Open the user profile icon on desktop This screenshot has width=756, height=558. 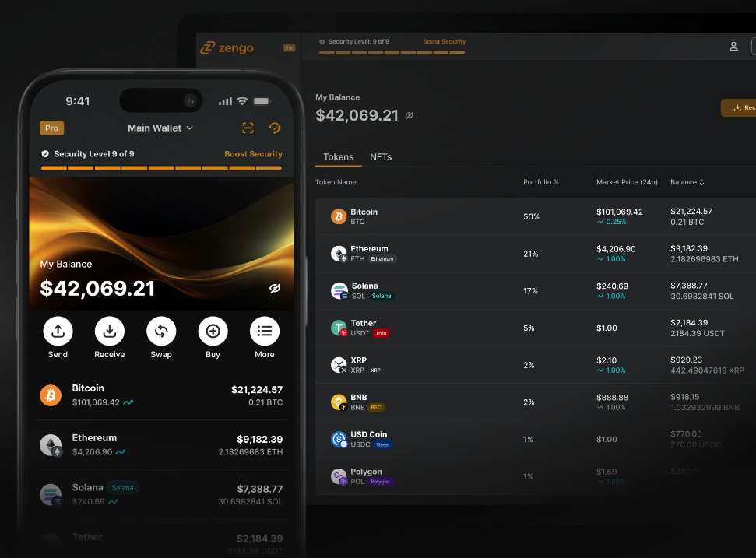point(733,46)
